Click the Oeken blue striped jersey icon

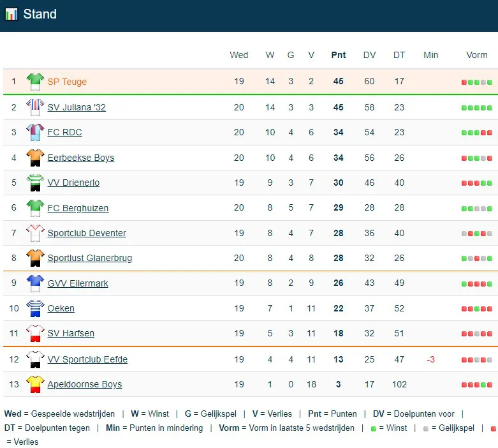pyautogui.click(x=35, y=308)
